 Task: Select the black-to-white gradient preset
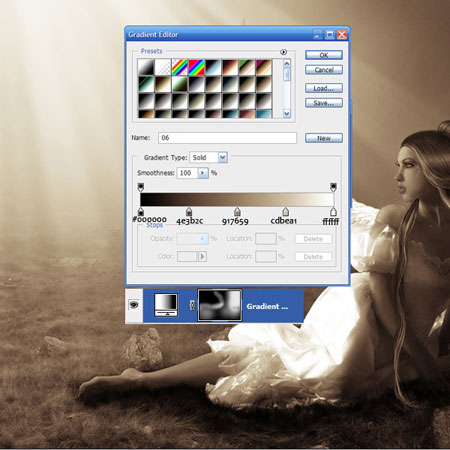click(146, 67)
